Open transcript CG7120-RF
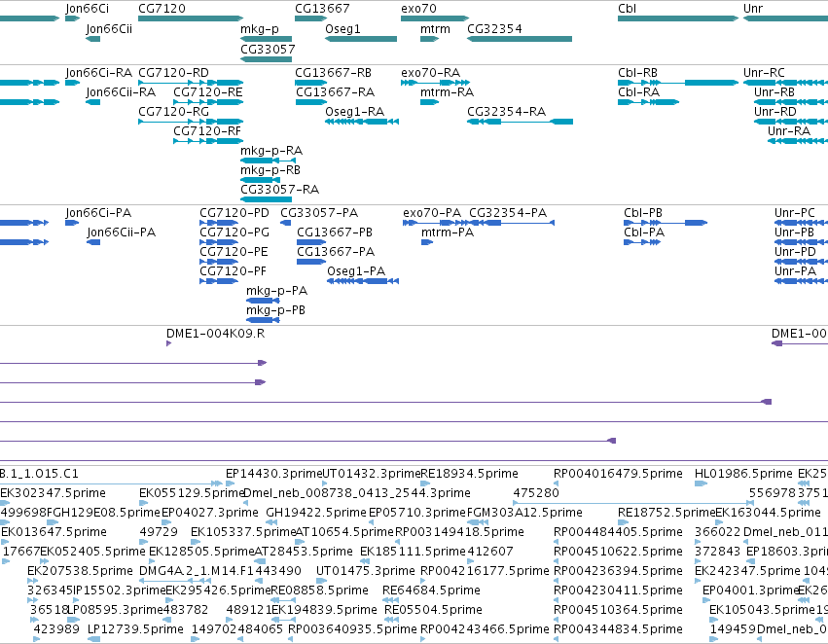The width and height of the screenshot is (828, 644). coord(208,141)
